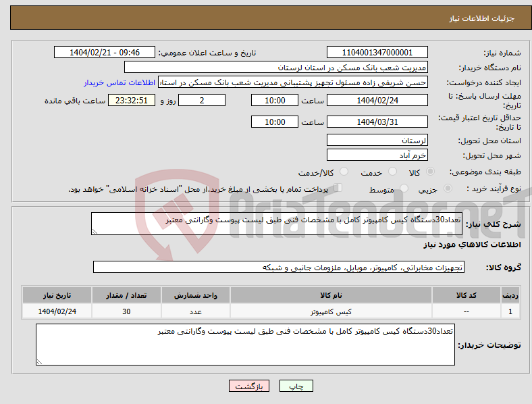Viewport: 532px width, 404px height.
Task: Click resize handle of شرح کلی نیاز textarea
Action: click(95, 232)
